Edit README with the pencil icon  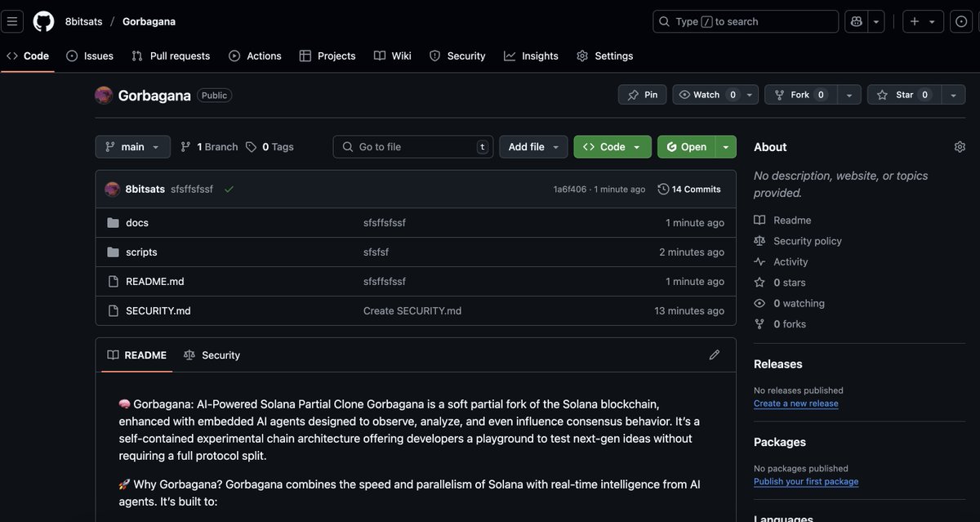tap(715, 355)
